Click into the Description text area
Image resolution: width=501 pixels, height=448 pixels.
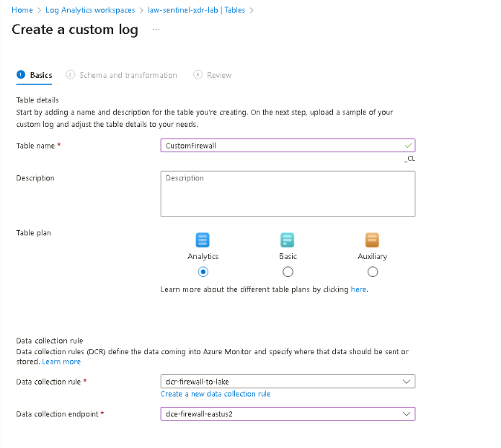point(288,194)
